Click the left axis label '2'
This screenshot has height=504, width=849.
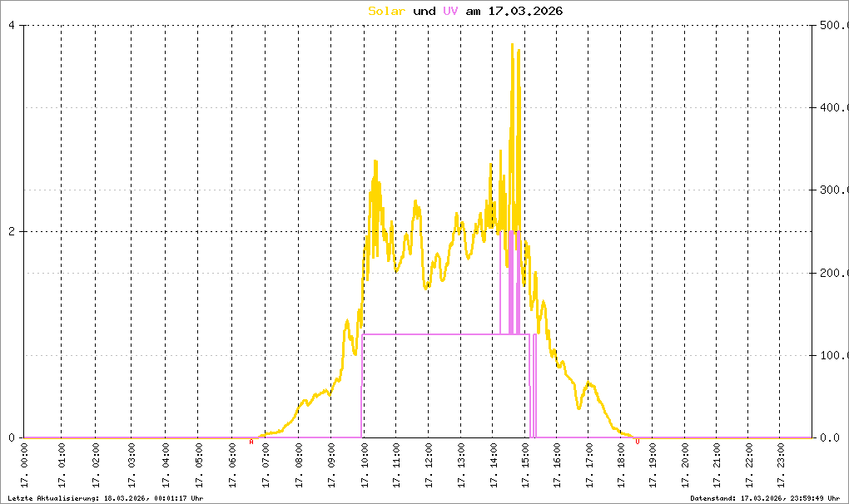point(12,231)
